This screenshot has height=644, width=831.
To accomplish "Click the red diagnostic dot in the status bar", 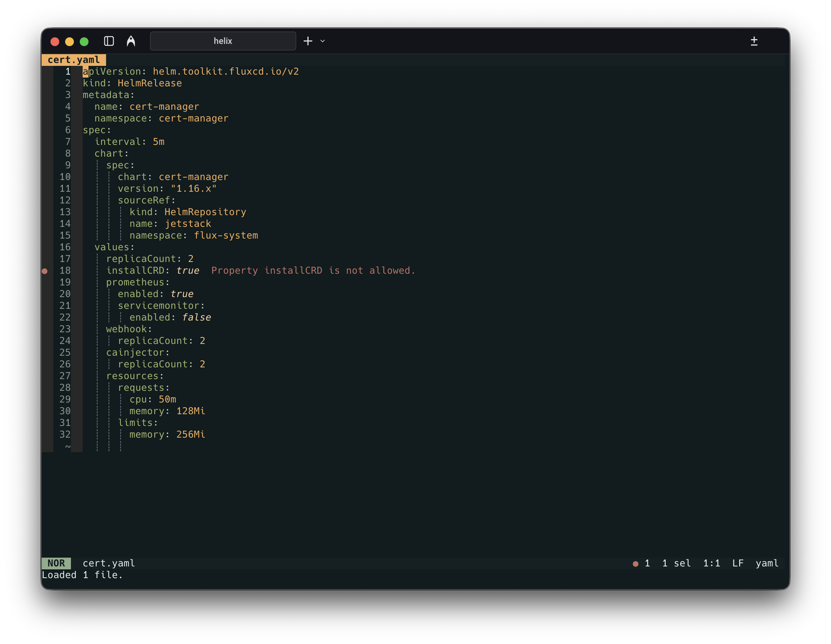I will 635,564.
